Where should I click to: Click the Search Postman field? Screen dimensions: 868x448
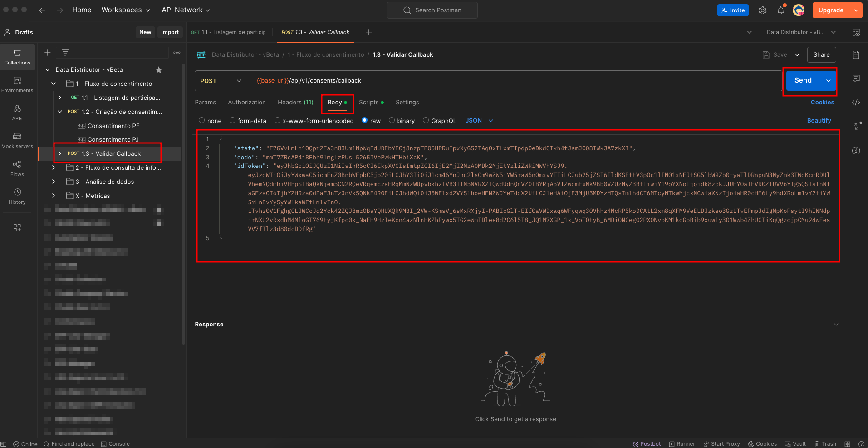point(432,10)
